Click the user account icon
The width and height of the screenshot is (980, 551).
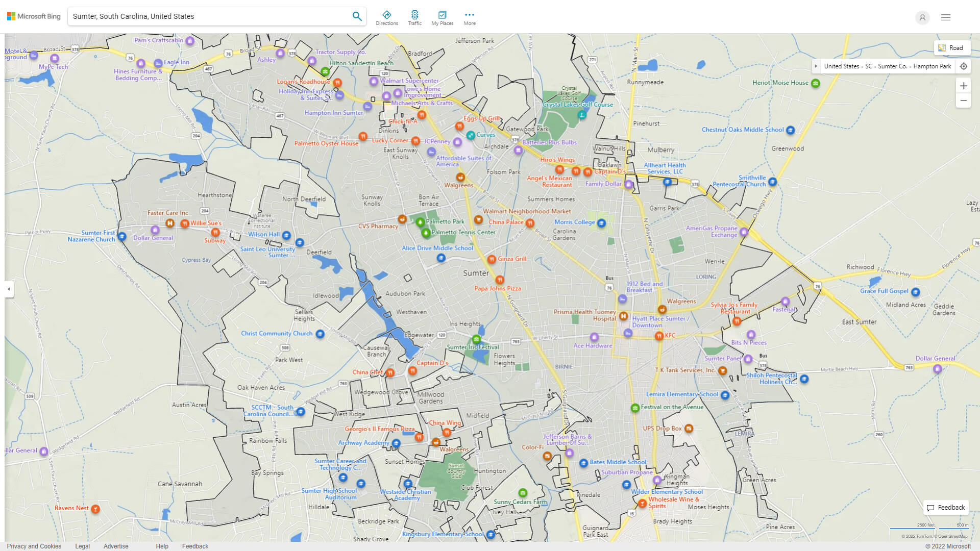click(922, 17)
